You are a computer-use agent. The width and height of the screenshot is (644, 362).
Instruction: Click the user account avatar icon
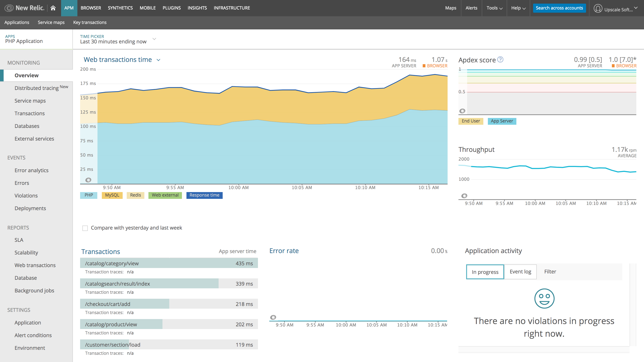[598, 9]
